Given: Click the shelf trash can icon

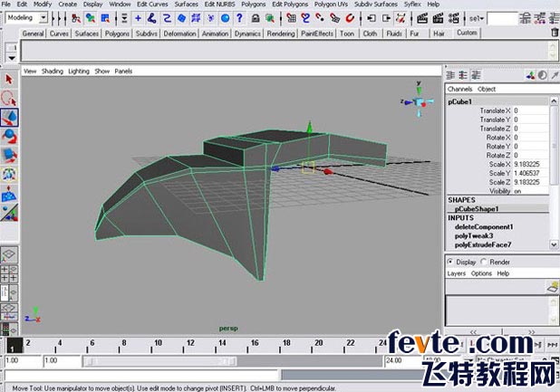Looking at the screenshot, I should [x=555, y=33].
